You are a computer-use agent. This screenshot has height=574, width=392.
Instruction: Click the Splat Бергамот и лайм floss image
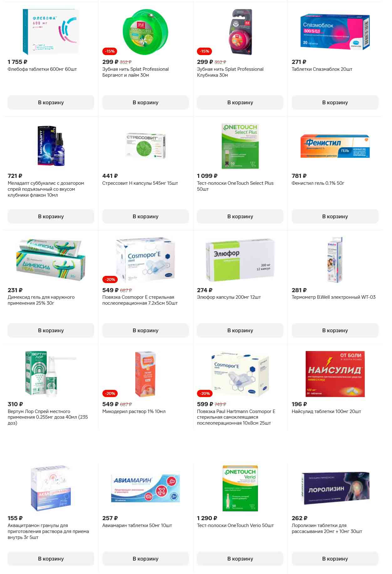(x=145, y=32)
